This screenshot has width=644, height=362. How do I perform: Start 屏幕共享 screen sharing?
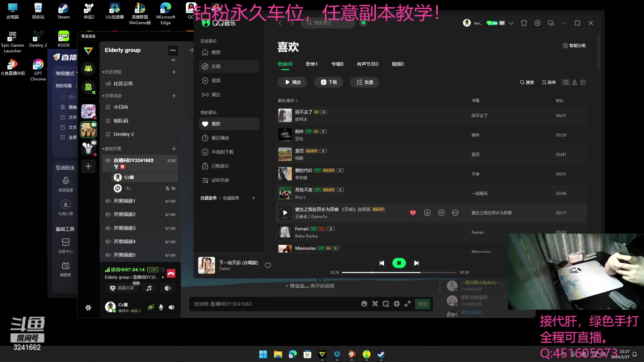point(122,288)
